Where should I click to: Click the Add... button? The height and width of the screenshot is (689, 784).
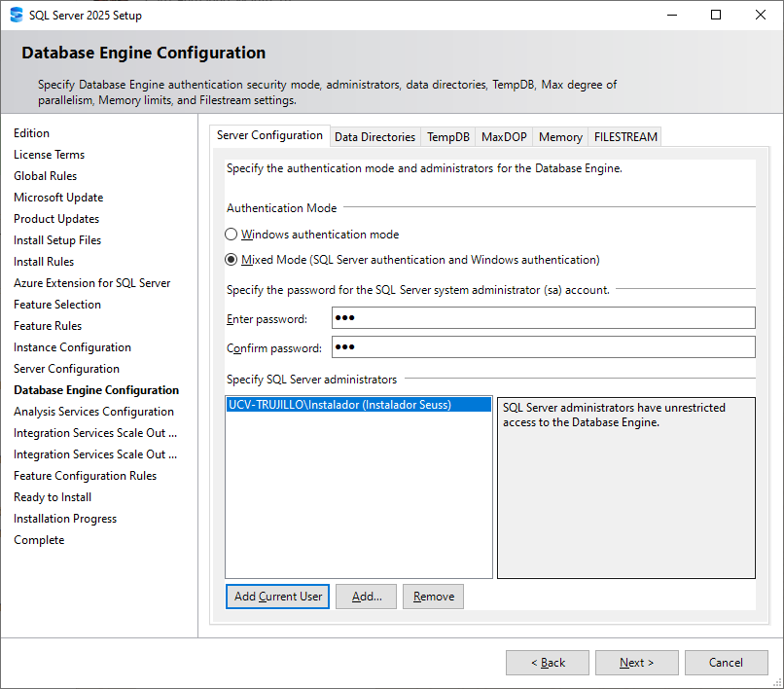click(x=366, y=597)
